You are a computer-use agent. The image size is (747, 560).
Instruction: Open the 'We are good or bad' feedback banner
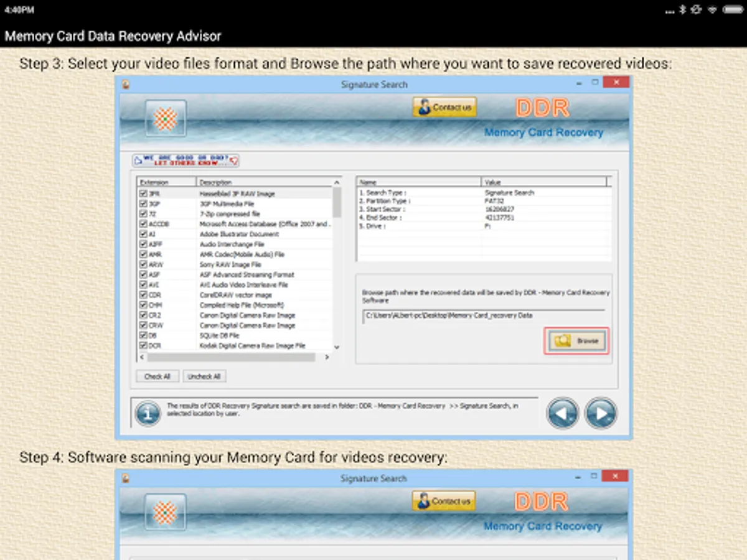tap(186, 161)
